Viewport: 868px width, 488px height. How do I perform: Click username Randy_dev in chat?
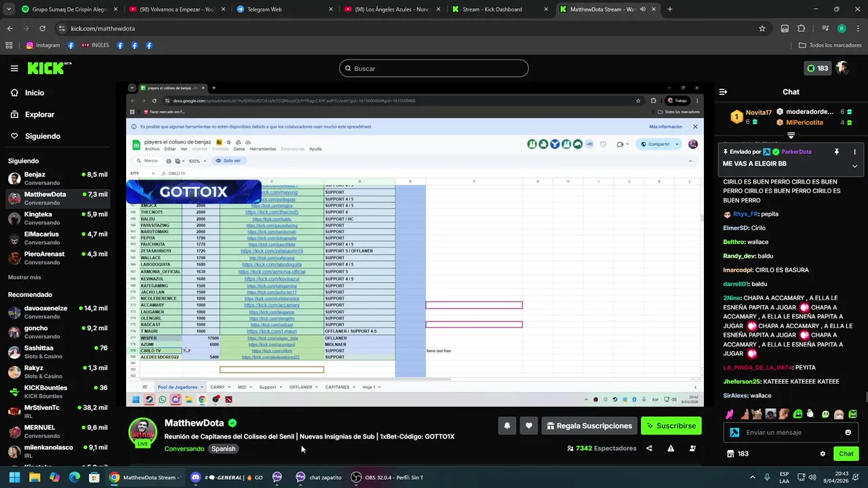pyautogui.click(x=739, y=256)
